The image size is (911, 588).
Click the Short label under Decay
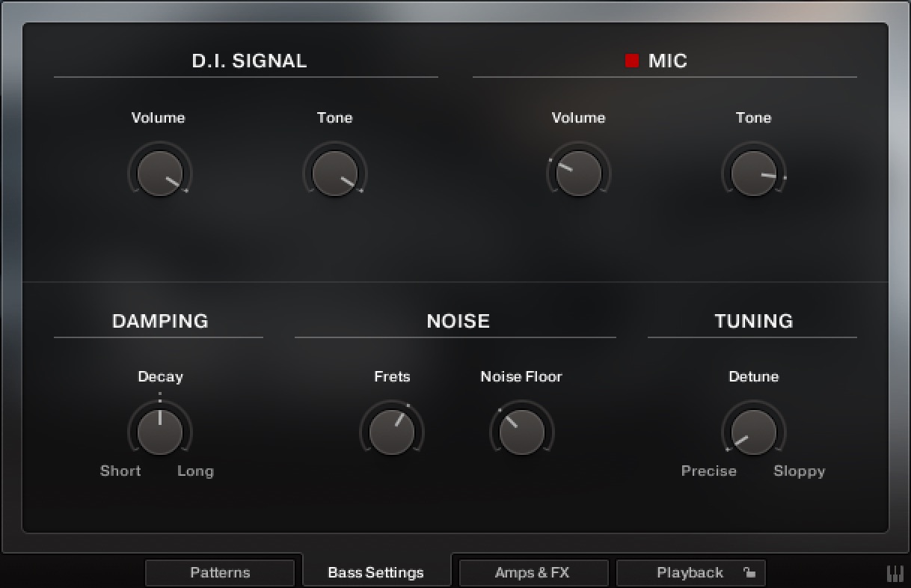coord(120,471)
